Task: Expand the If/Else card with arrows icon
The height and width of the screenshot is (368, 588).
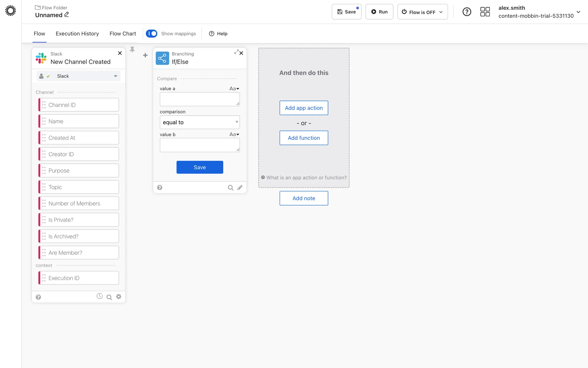Action: pos(236,52)
